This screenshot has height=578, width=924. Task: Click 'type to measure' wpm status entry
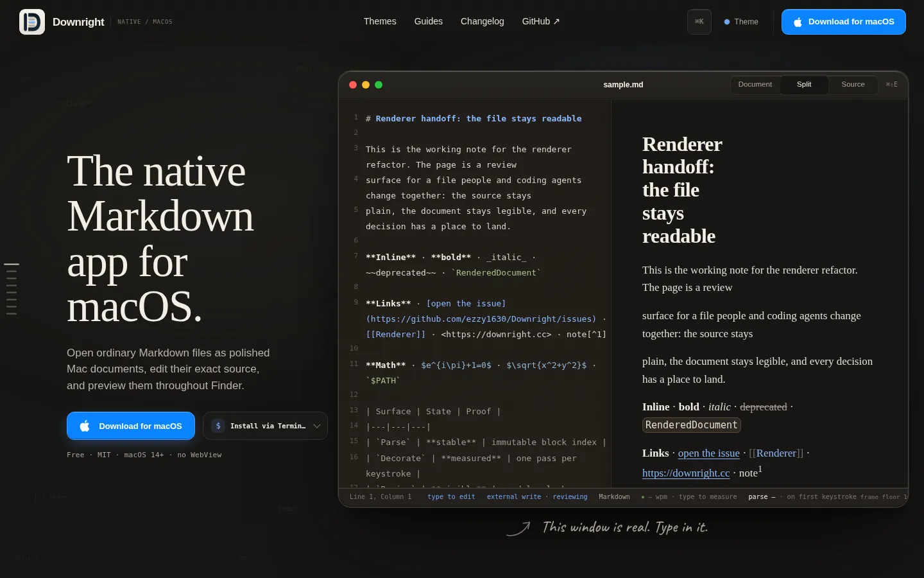(708, 497)
